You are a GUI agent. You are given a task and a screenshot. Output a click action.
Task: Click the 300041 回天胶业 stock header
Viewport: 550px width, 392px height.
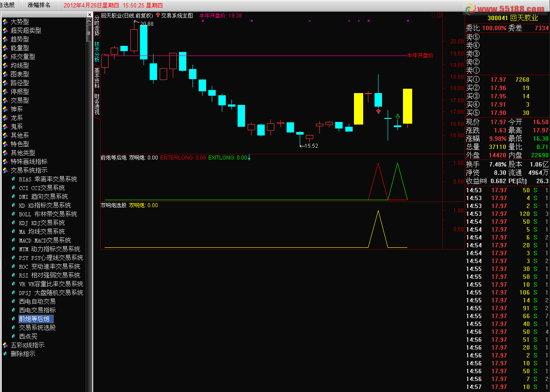click(513, 18)
